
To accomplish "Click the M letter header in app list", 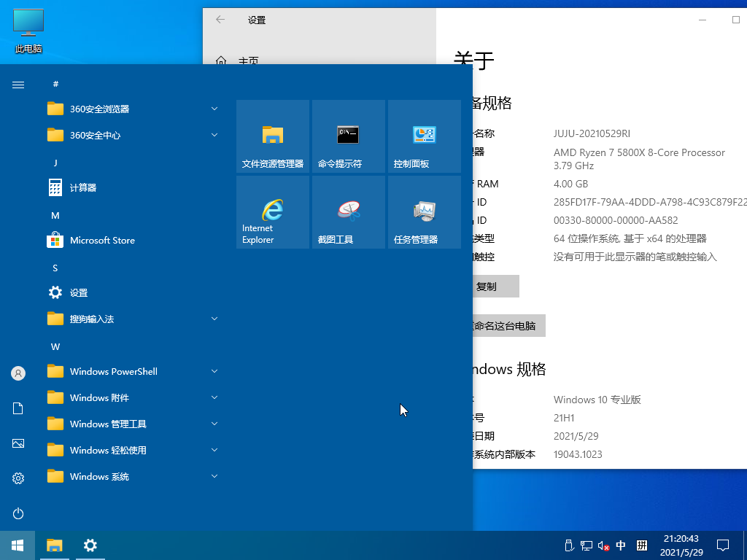I will tap(55, 216).
